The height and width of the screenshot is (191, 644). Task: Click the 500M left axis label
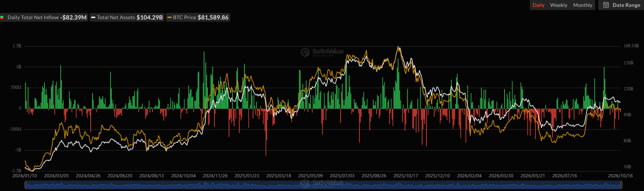(x=16, y=88)
